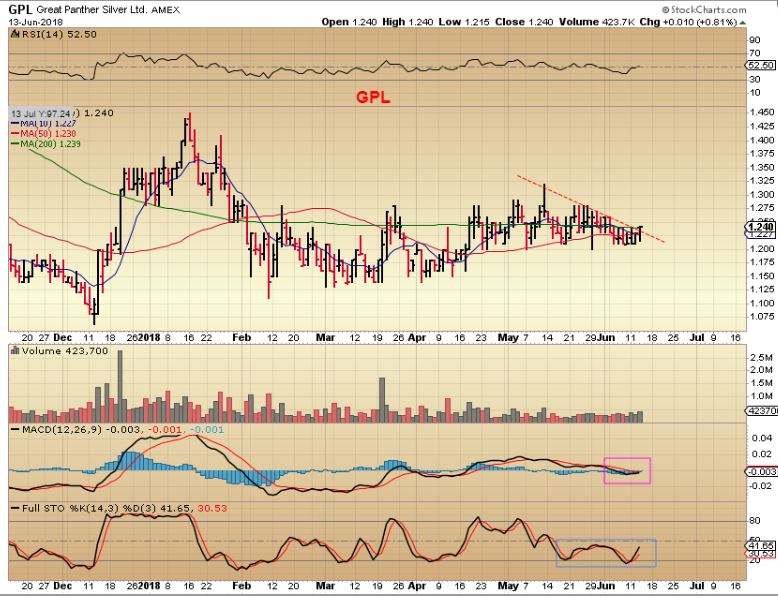778x596 pixels.
Task: Click the green up-arrow change indicator
Action: (742, 22)
